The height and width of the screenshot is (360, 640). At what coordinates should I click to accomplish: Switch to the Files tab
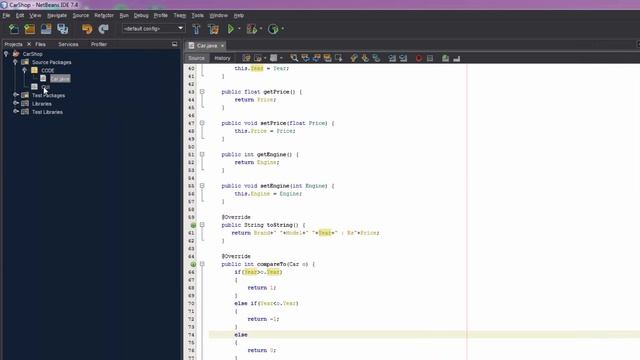[x=40, y=44]
